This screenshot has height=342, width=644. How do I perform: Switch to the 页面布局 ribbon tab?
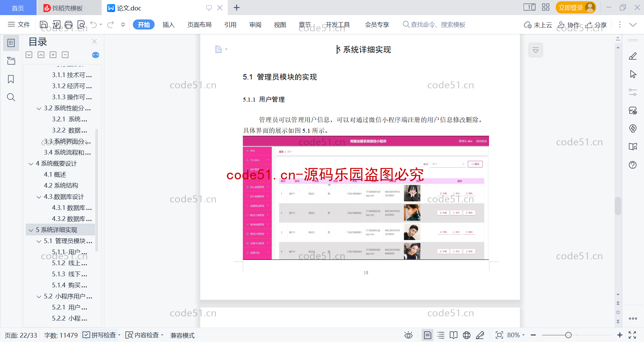point(199,24)
